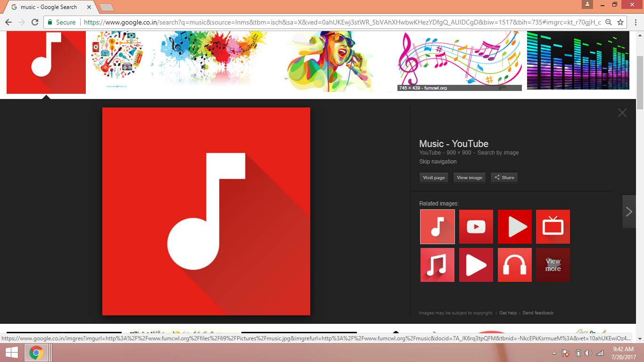Screen dimensions: 644x362
Task: Reload the page with the refresh icon
Action: (35, 22)
